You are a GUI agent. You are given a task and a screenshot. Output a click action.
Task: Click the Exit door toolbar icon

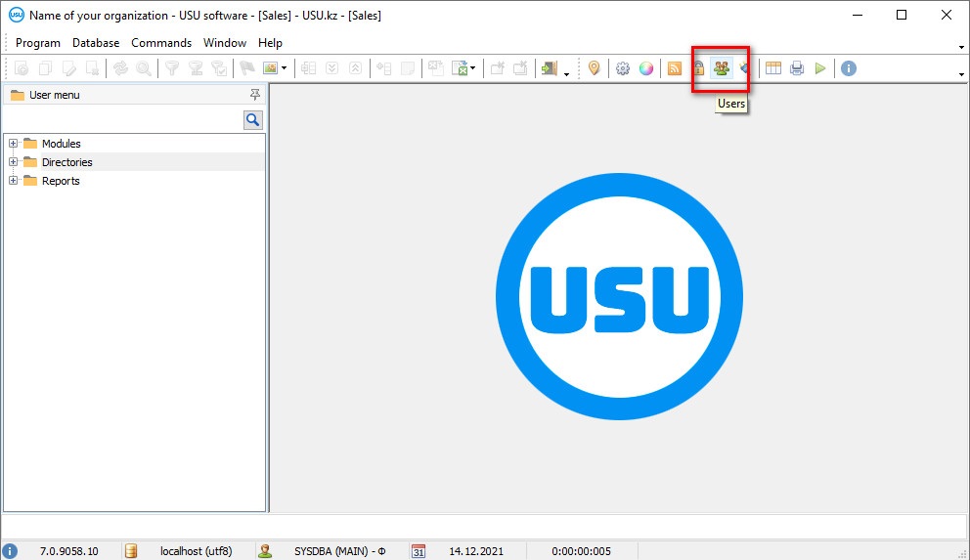(550, 68)
